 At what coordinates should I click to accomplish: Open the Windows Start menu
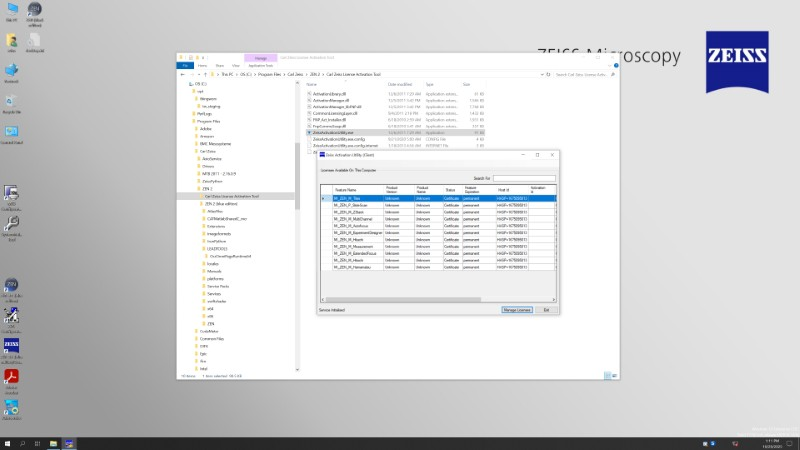pyautogui.click(x=7, y=443)
